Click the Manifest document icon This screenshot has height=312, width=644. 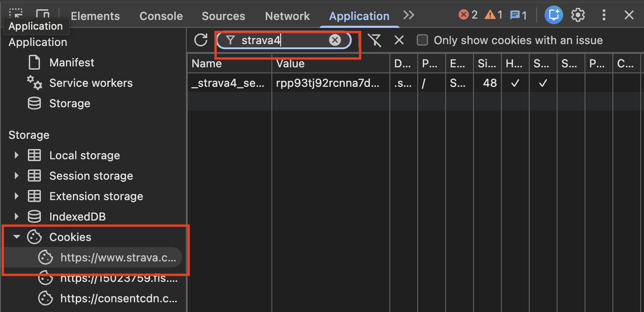point(34,63)
